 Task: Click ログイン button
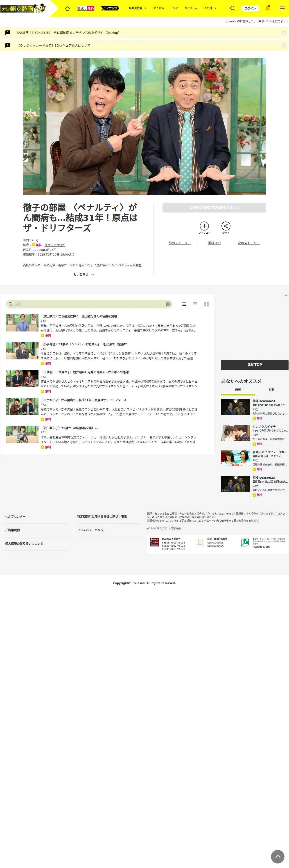[x=250, y=8]
